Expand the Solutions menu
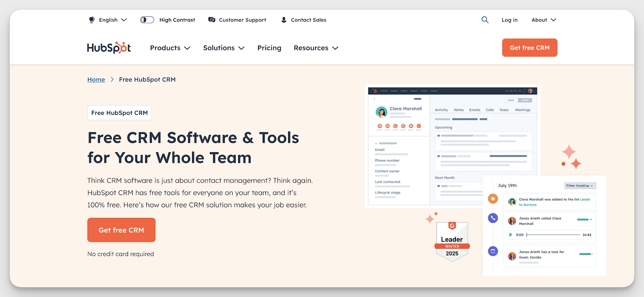Image resolution: width=644 pixels, height=297 pixels. [224, 48]
